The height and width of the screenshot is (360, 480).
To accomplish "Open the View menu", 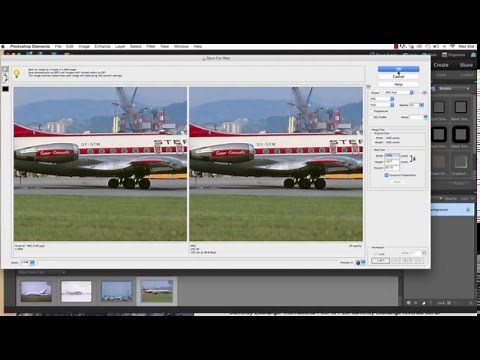I will point(165,46).
